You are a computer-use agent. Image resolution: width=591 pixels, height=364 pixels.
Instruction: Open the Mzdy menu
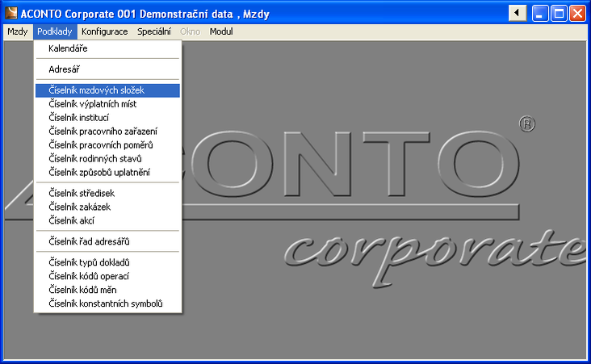[17, 31]
